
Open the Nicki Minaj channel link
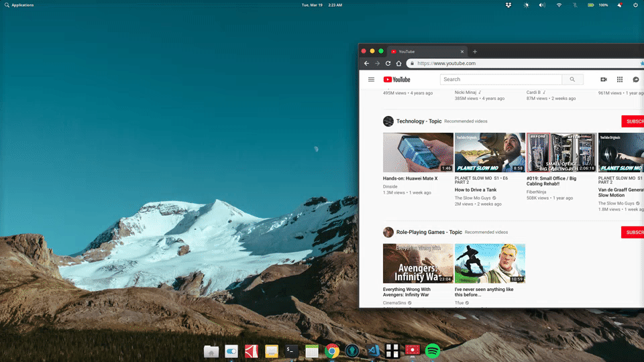point(466,93)
